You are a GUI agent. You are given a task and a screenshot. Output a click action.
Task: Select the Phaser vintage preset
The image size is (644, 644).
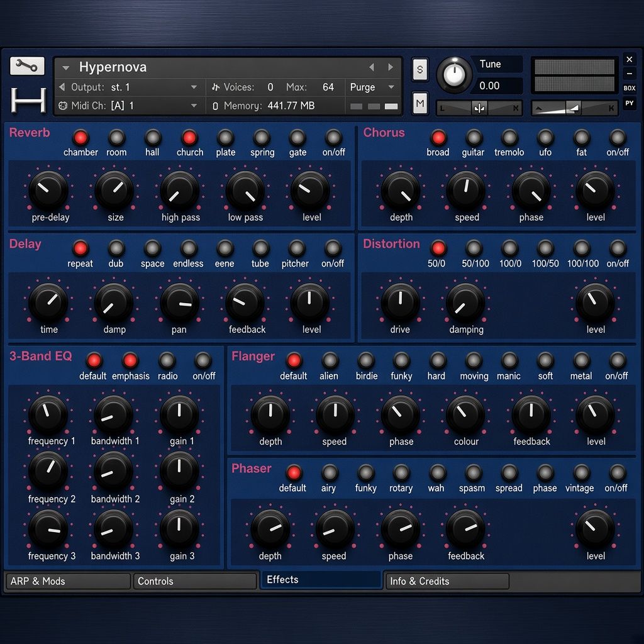pyautogui.click(x=581, y=473)
